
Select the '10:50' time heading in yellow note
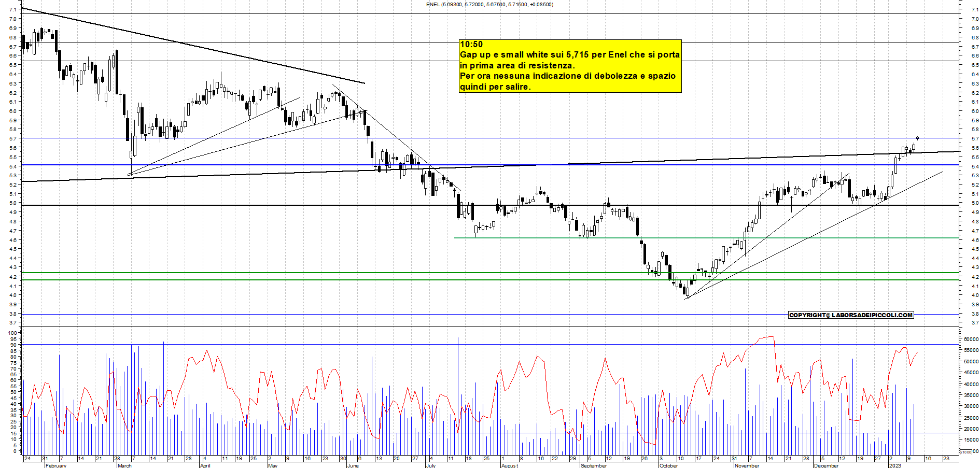[471, 45]
